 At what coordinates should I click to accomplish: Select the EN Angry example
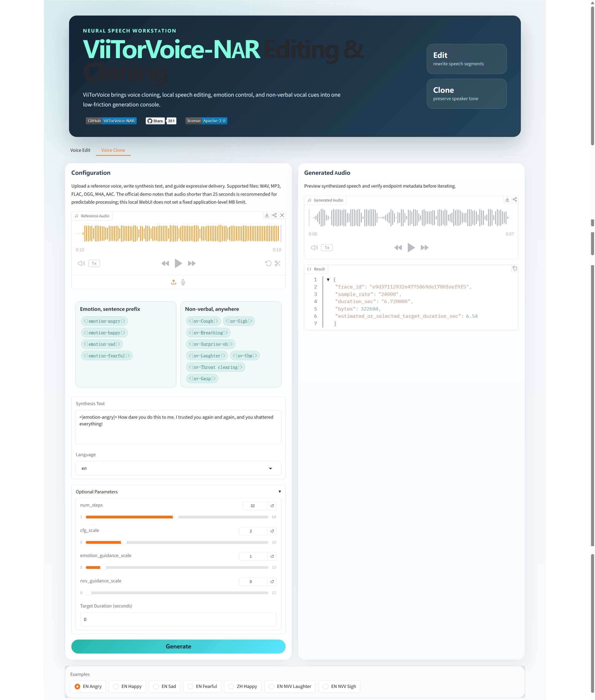(88, 687)
